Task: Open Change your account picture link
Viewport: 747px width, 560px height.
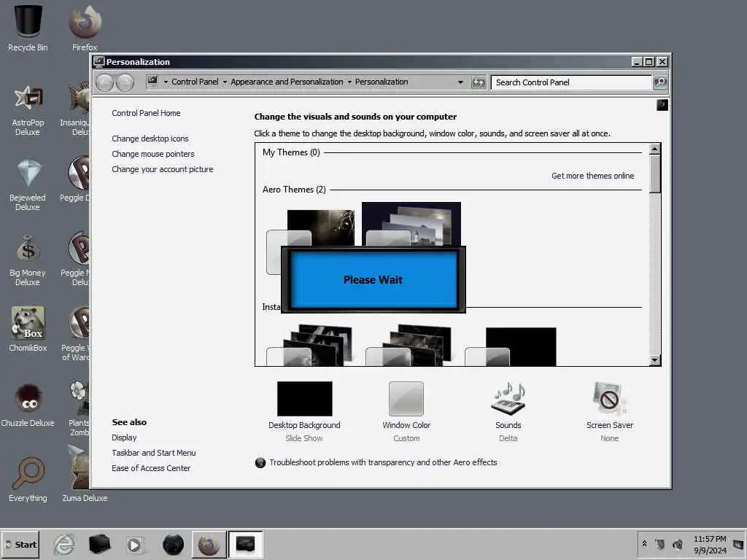Action: [x=163, y=169]
